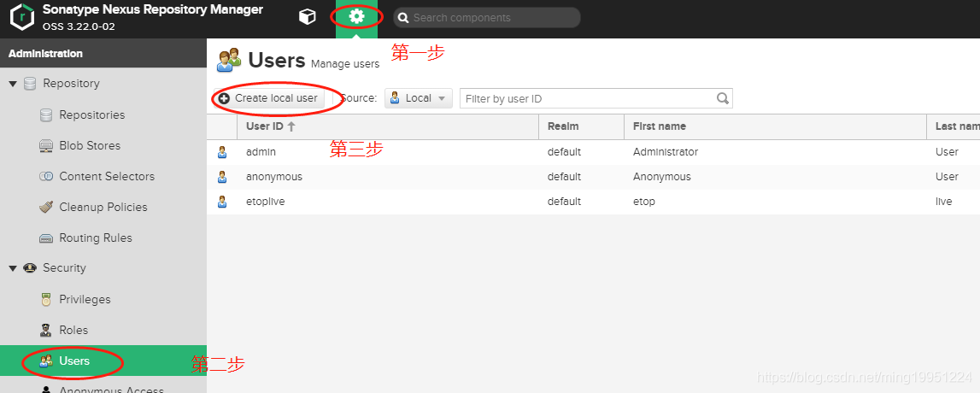Click the filter magnifier icon
Viewport: 980px width, 393px height.
(x=723, y=98)
